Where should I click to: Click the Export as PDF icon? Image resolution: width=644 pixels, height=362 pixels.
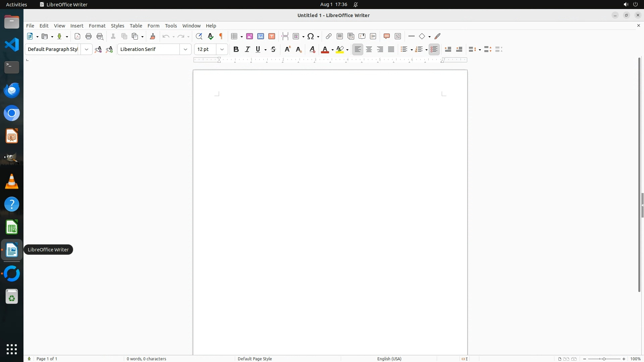tap(77, 37)
